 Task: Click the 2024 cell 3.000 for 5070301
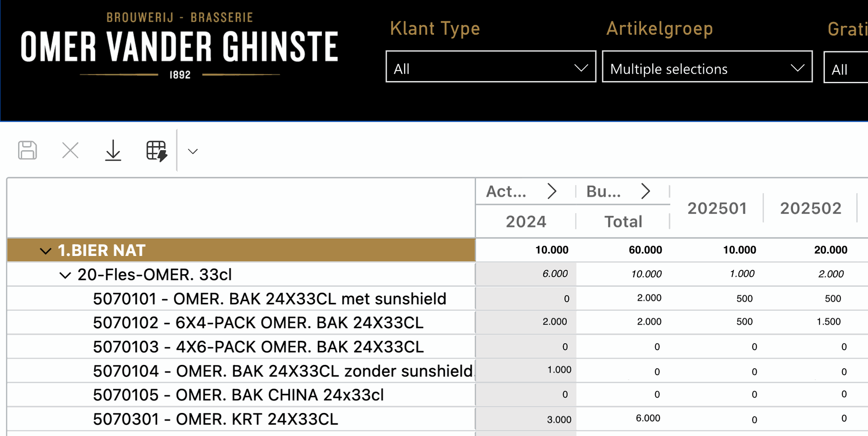[559, 420]
